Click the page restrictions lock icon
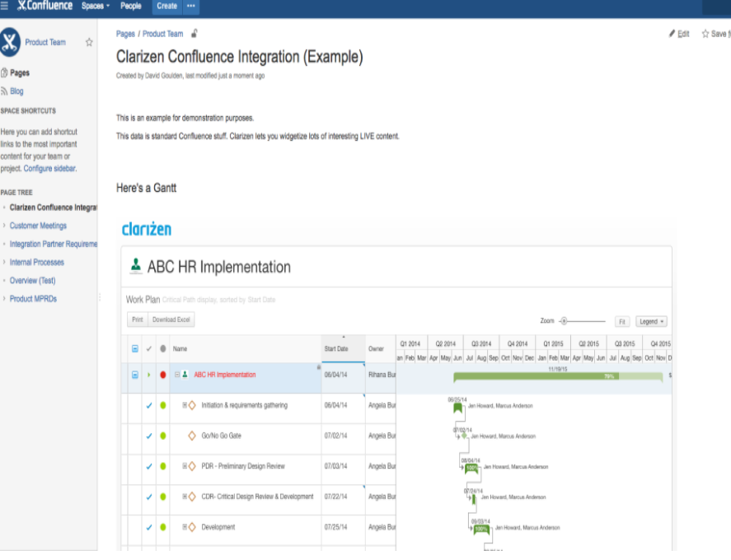This screenshot has height=560, width=731. pyautogui.click(x=194, y=33)
